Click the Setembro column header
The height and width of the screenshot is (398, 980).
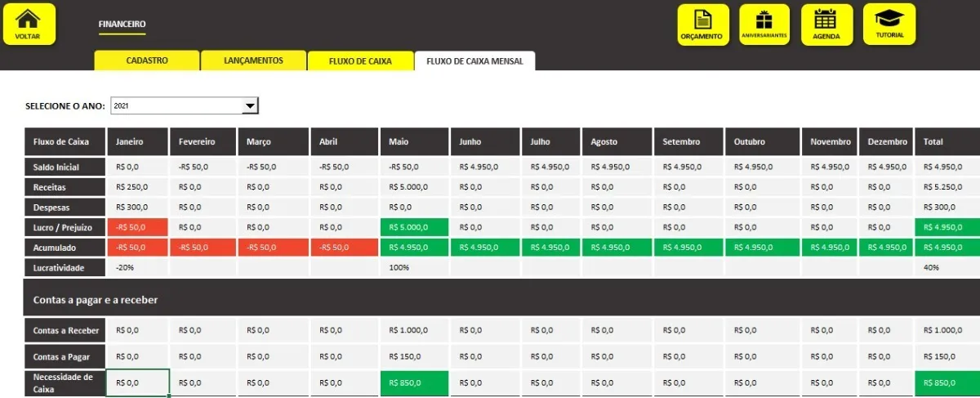coord(688,141)
